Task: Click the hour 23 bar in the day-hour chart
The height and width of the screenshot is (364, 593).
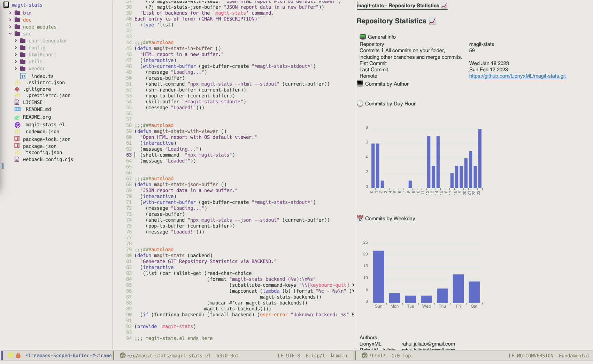Action: click(x=480, y=158)
